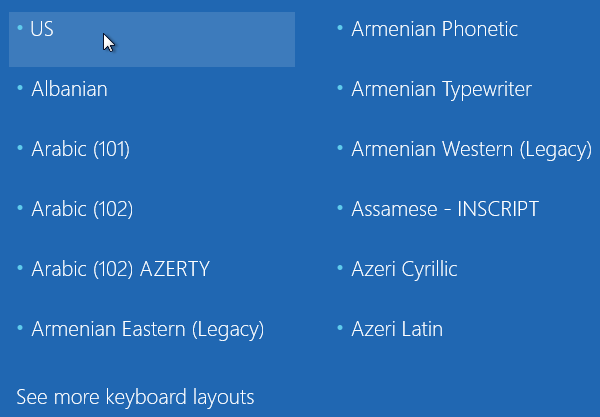Pick the Arabic (101) layout

80,149
